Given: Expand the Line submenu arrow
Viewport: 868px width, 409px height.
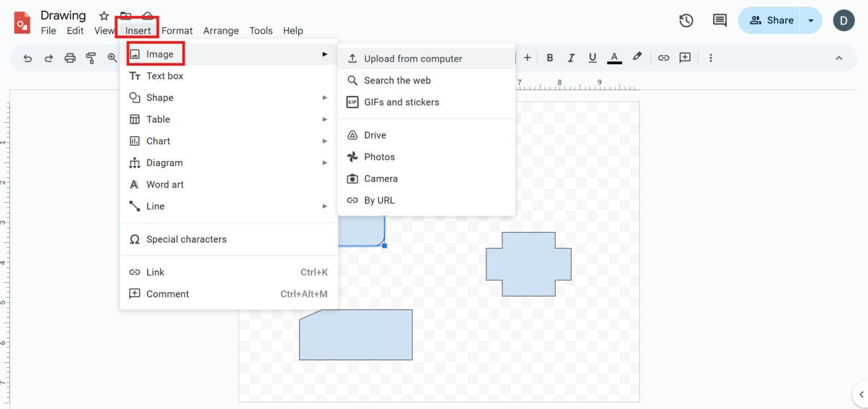Looking at the screenshot, I should point(325,206).
